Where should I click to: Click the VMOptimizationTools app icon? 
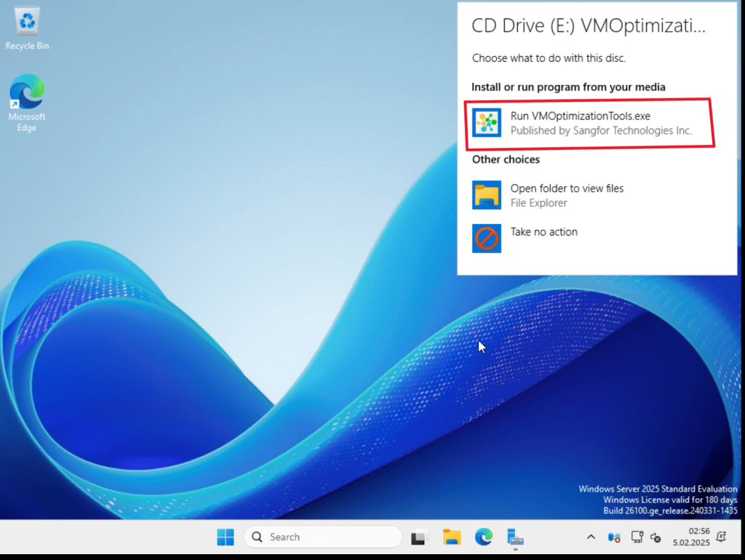tap(486, 123)
